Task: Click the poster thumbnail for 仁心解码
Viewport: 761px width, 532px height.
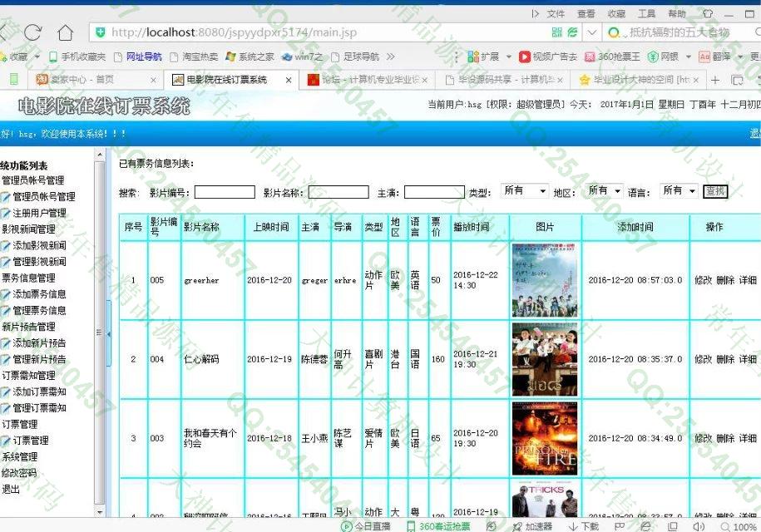Action: pyautogui.click(x=545, y=359)
